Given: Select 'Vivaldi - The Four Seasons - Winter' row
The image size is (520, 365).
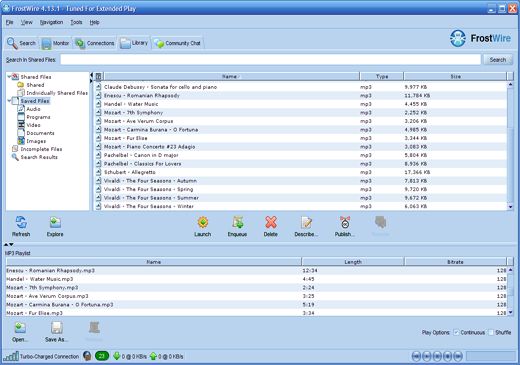Looking at the screenshot, I should [x=301, y=206].
